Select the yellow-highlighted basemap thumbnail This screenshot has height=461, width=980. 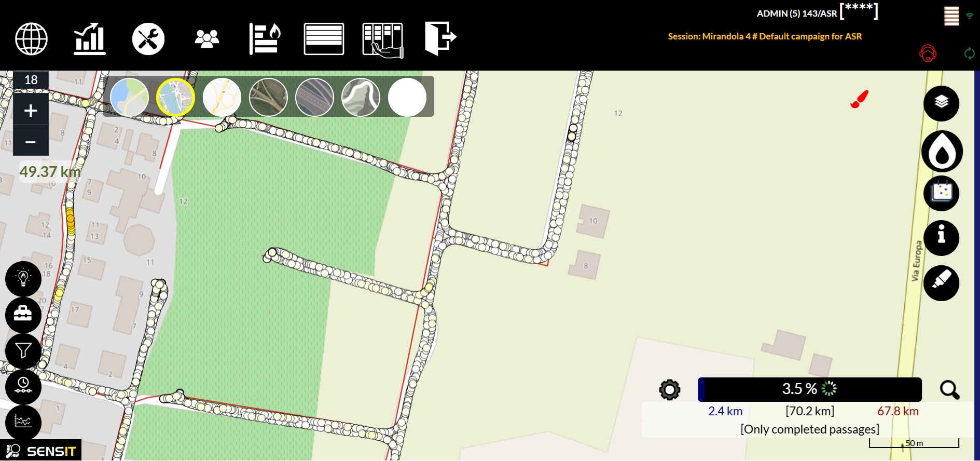(176, 97)
